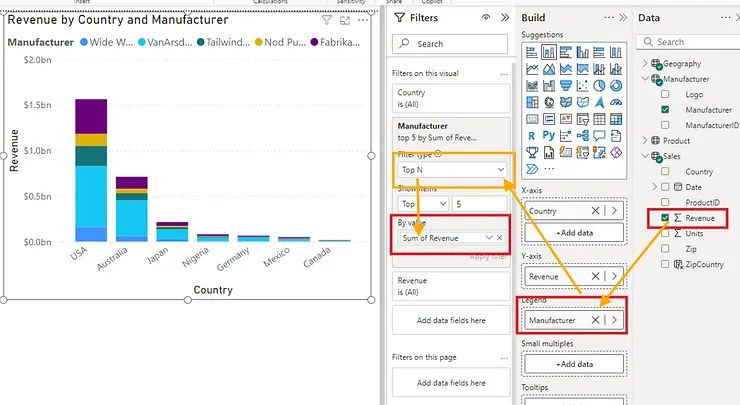Screen dimensions: 740x405
Task: Check the Zip field checkbox
Action: point(665,248)
